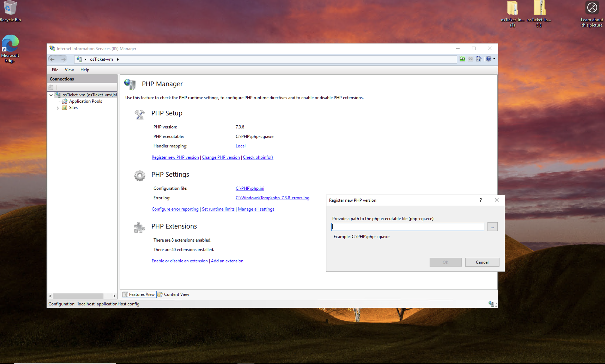This screenshot has width=605, height=364.
Task: Click the Connections panel right scroll arrow
Action: click(x=114, y=296)
